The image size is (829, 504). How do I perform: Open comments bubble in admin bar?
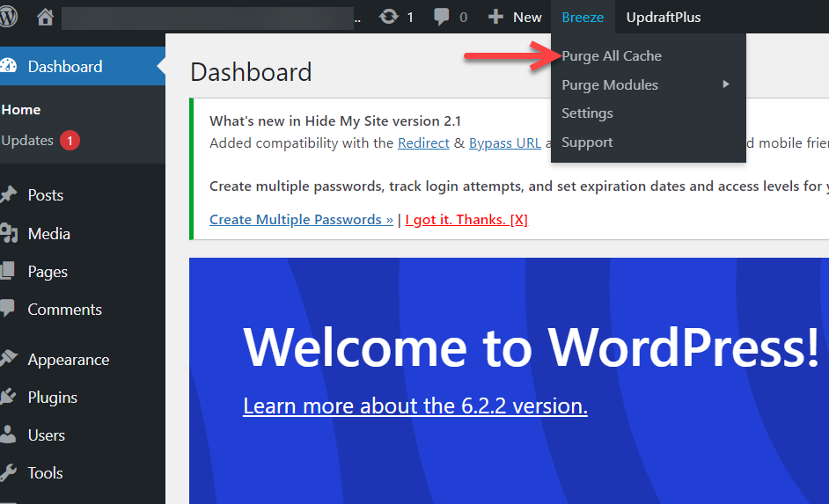(442, 17)
